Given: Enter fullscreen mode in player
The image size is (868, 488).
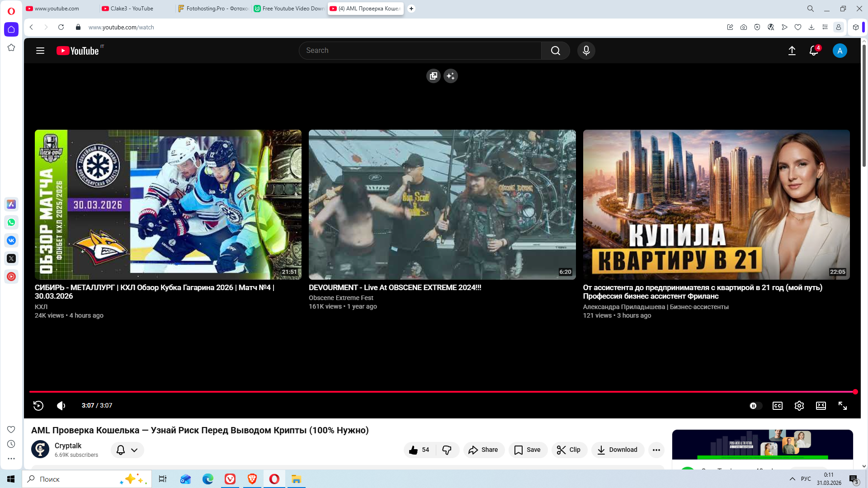Looking at the screenshot, I should click(x=842, y=406).
